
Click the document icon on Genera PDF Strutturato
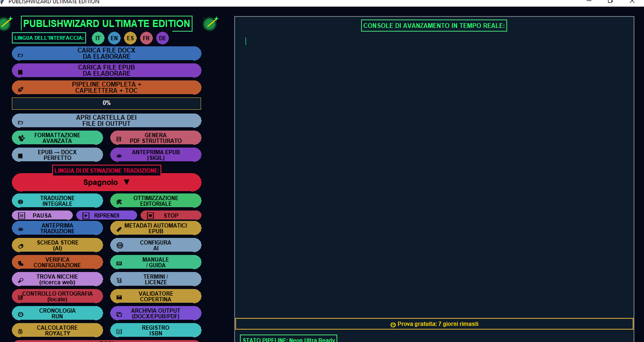click(119, 139)
